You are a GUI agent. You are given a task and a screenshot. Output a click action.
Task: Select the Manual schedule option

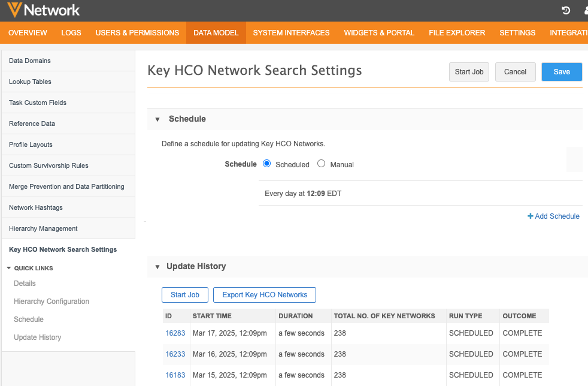(x=322, y=164)
